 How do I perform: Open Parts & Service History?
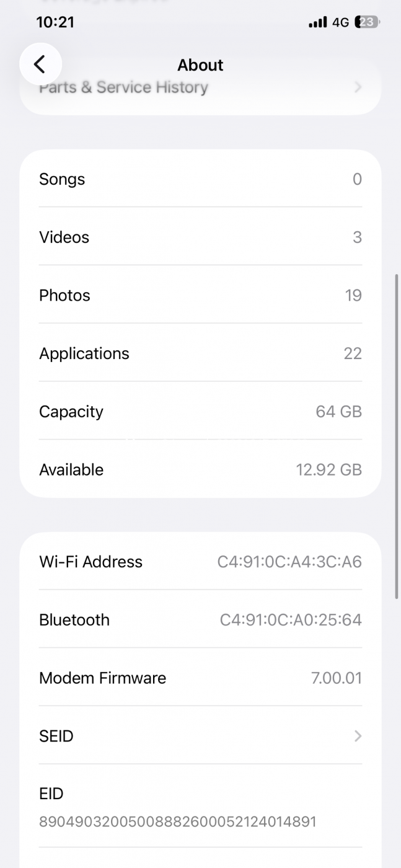(124, 88)
